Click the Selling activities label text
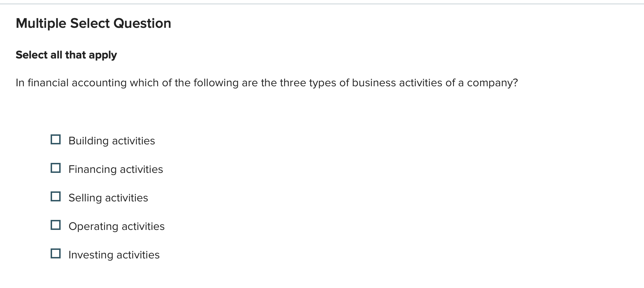644x288 pixels. tap(108, 198)
